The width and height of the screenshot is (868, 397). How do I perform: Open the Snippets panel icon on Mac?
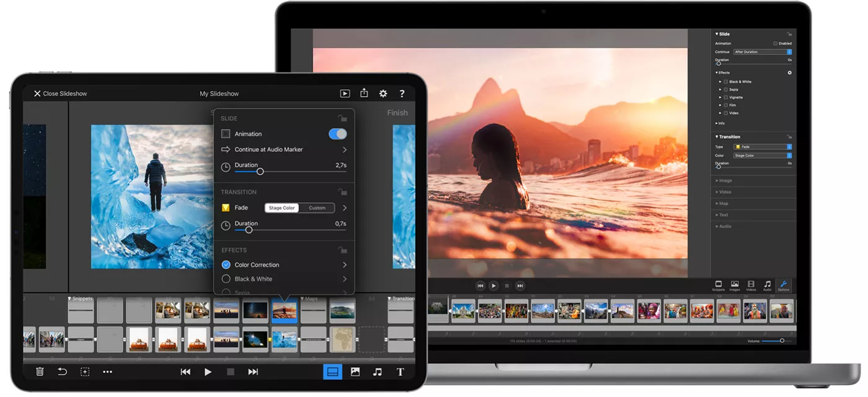point(718,286)
